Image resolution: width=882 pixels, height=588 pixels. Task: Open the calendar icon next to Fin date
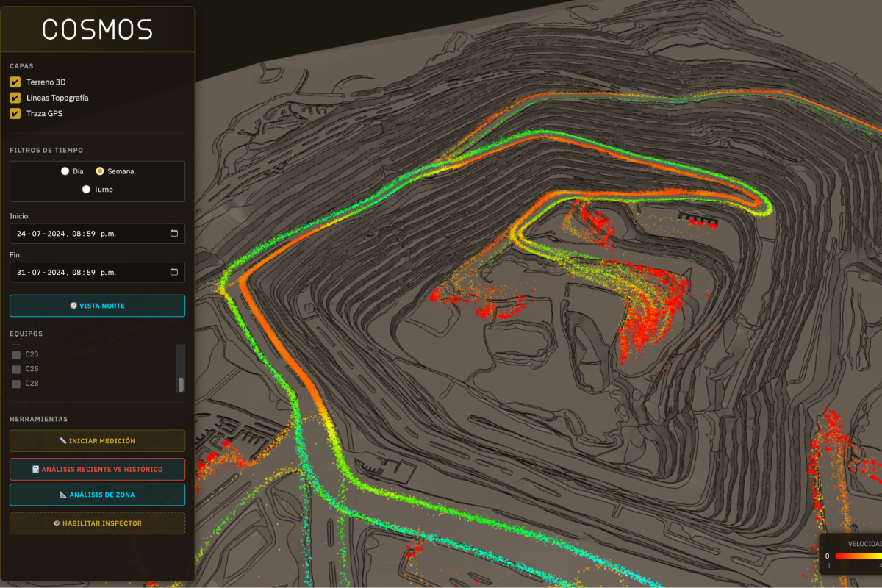174,272
